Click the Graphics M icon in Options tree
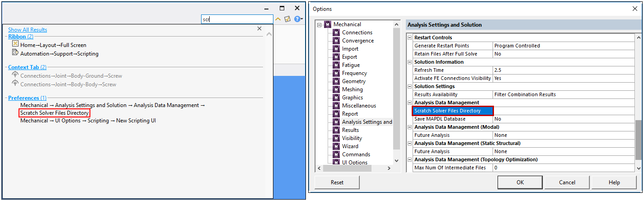Screen dimensions: 644x201 click(336, 98)
